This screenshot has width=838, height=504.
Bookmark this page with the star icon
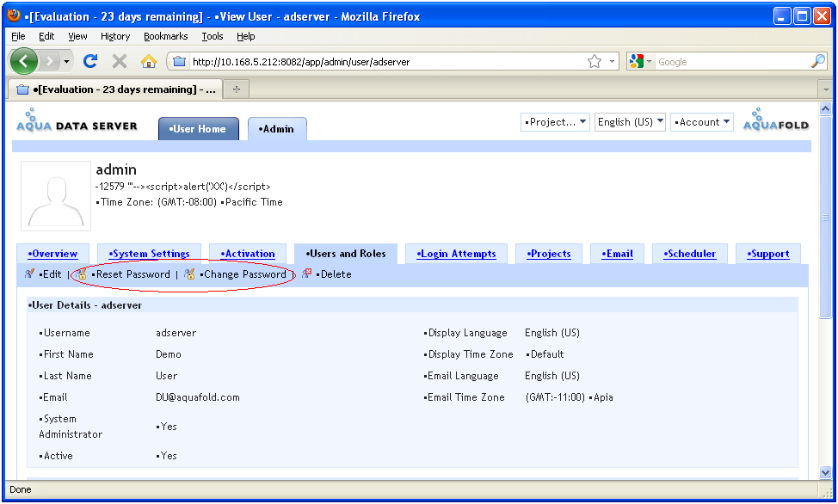point(595,61)
